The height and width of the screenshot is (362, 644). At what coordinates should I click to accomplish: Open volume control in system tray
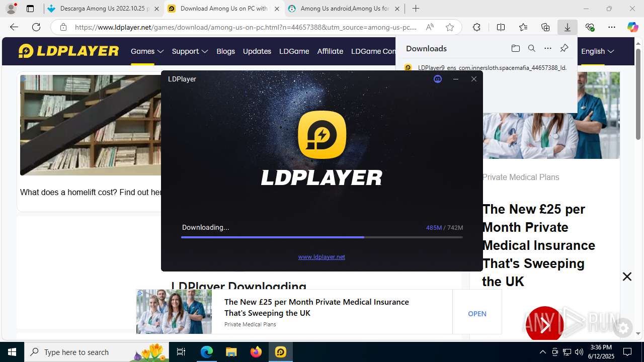click(x=579, y=352)
